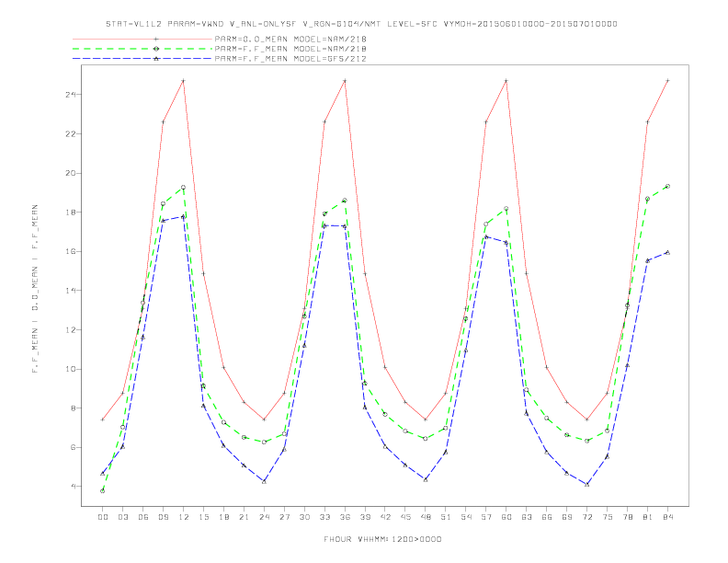
Task: Click y-axis tick label 14
Action: 71,291
